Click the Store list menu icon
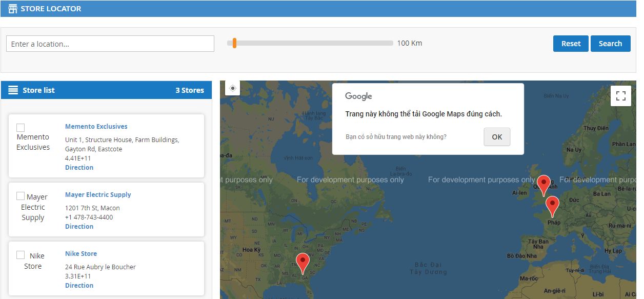The image size is (644, 299). [x=13, y=90]
